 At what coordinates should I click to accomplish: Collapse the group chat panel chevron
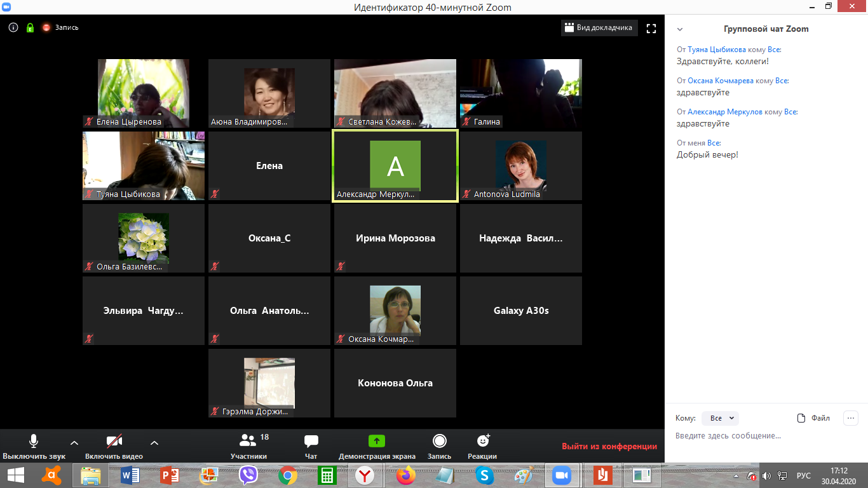[x=680, y=29]
